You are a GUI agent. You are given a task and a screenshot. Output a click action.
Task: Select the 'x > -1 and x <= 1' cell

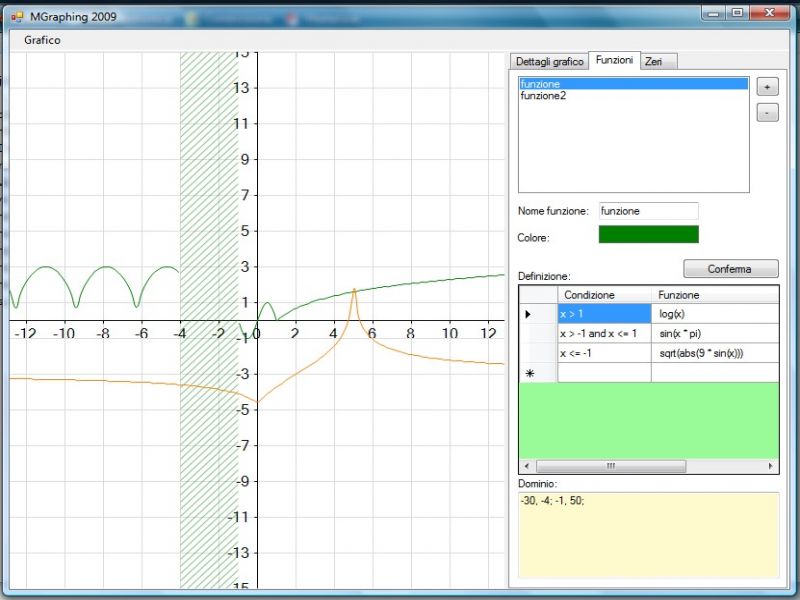click(x=605, y=334)
